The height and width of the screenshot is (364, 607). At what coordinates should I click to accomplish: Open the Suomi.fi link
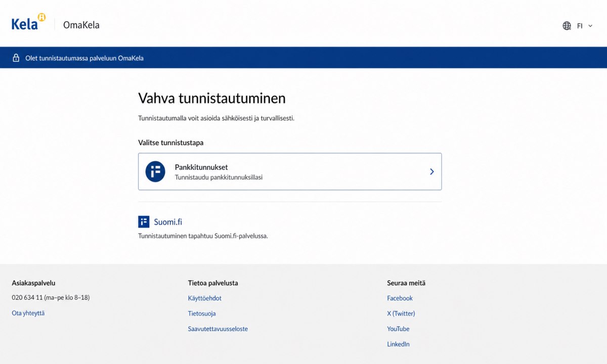point(168,221)
